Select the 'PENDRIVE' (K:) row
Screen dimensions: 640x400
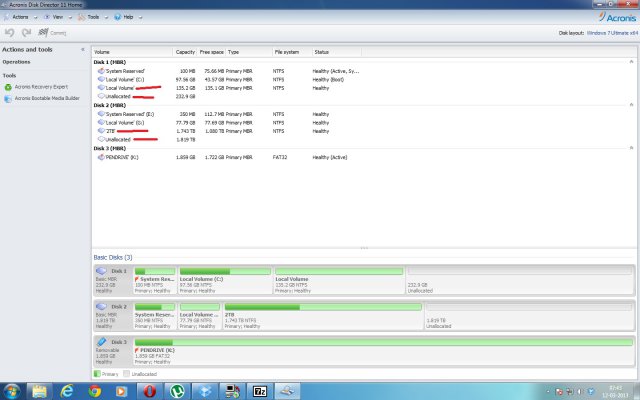point(229,158)
